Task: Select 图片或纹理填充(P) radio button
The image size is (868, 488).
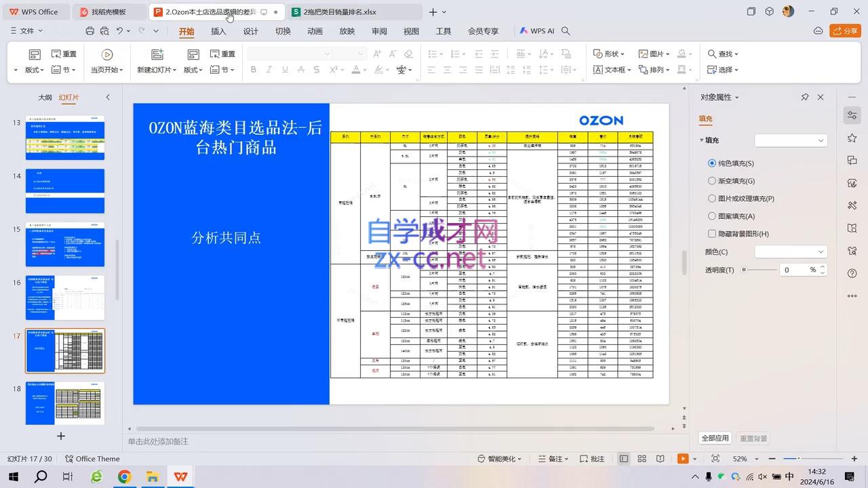Action: (x=712, y=199)
